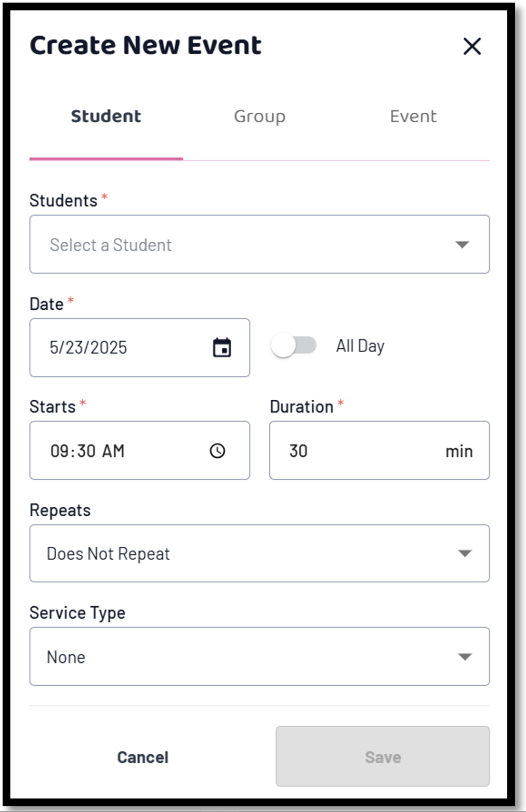Click the min unit in Duration field
This screenshot has width=526, height=812.
[459, 451]
